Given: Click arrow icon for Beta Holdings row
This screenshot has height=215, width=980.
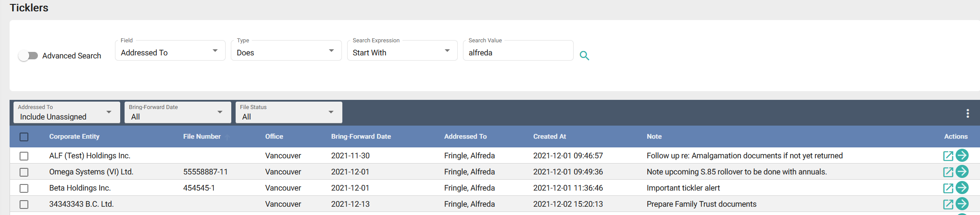Looking at the screenshot, I should click(962, 188).
